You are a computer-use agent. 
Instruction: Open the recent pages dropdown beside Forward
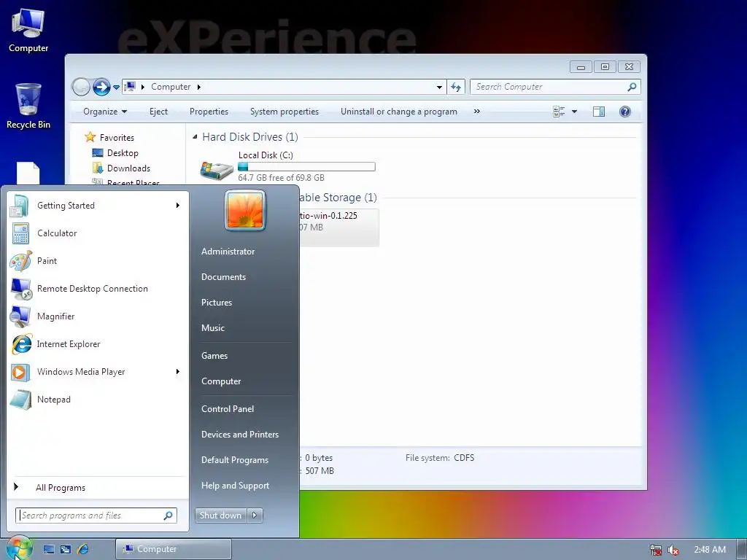pyautogui.click(x=116, y=87)
